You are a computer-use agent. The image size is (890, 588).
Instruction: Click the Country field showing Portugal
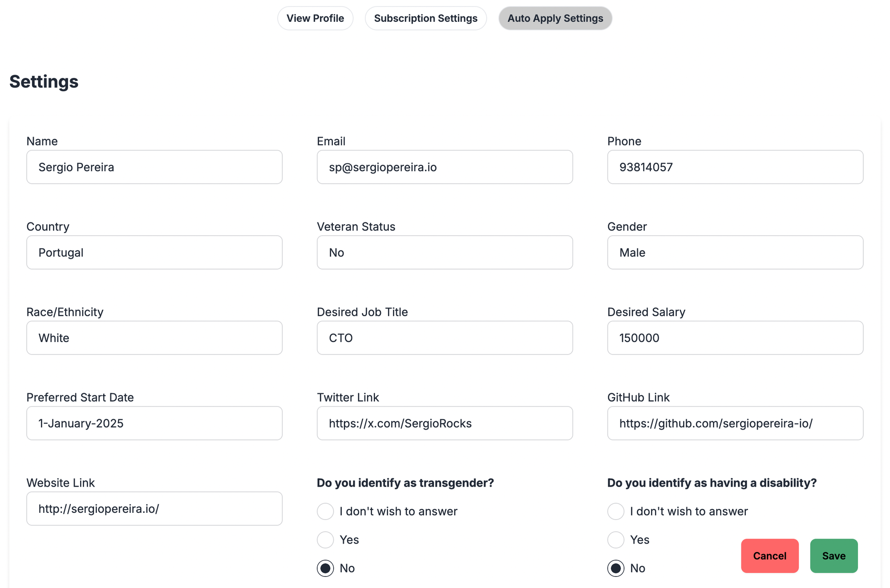(154, 253)
